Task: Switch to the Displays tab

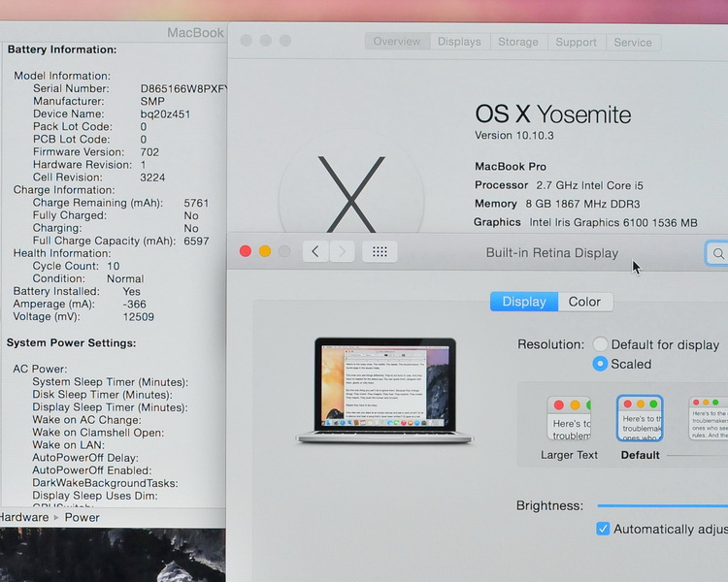Action: pyautogui.click(x=459, y=42)
